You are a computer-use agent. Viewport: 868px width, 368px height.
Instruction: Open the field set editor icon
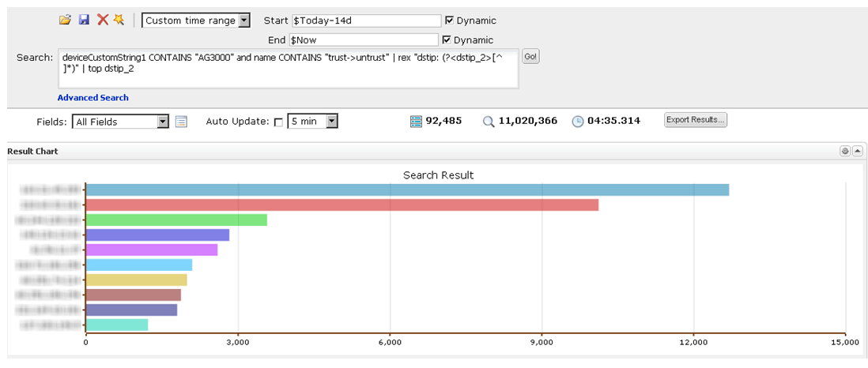(181, 122)
